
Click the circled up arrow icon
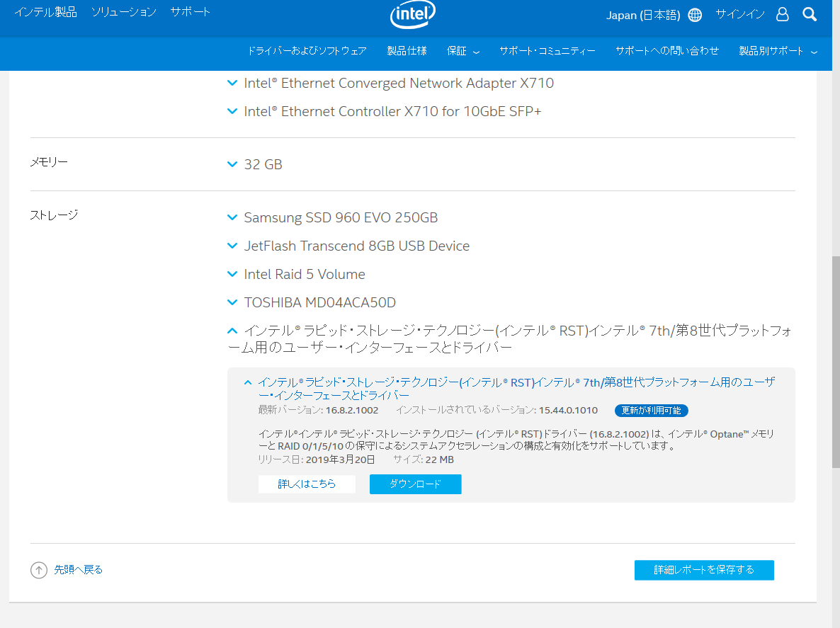38,570
